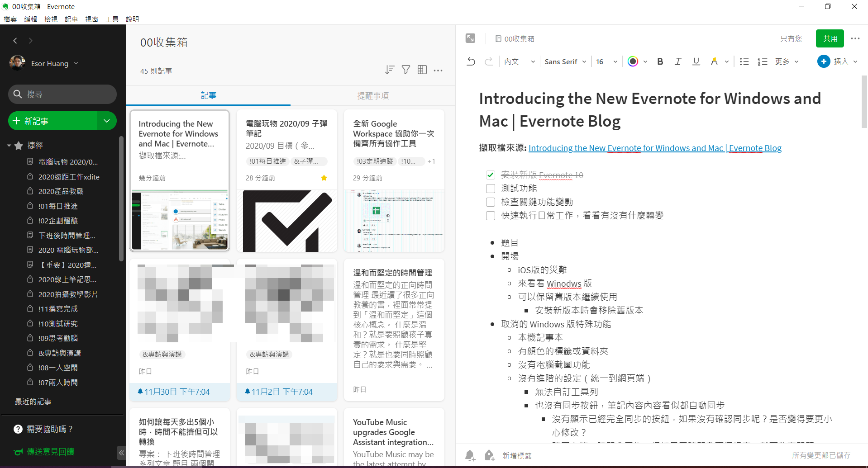Click the redo arrow in editor toolbar
868x468 pixels.
(x=489, y=61)
